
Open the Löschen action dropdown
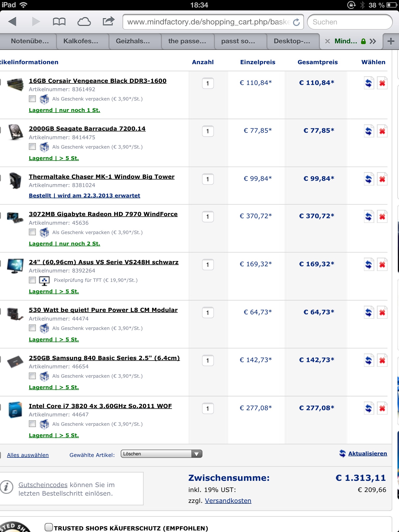pyautogui.click(x=161, y=454)
